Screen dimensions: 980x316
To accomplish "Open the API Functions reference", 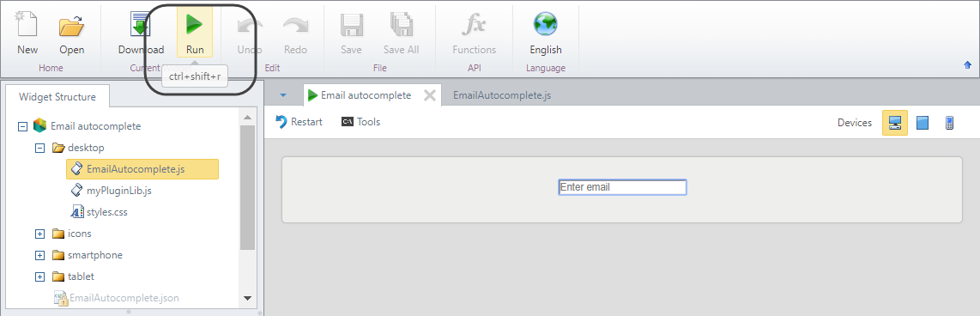I will coord(475,33).
